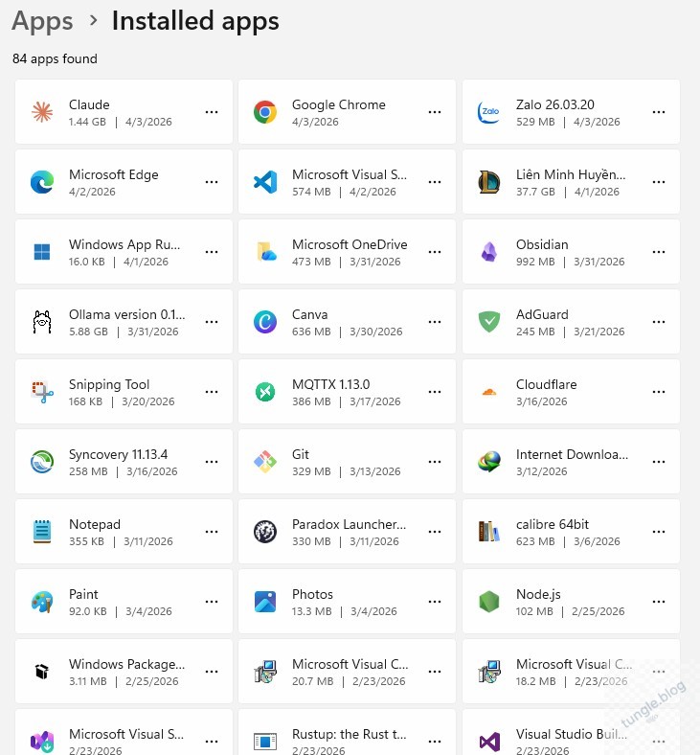
Task: Open more options for Node.js
Action: (x=659, y=602)
